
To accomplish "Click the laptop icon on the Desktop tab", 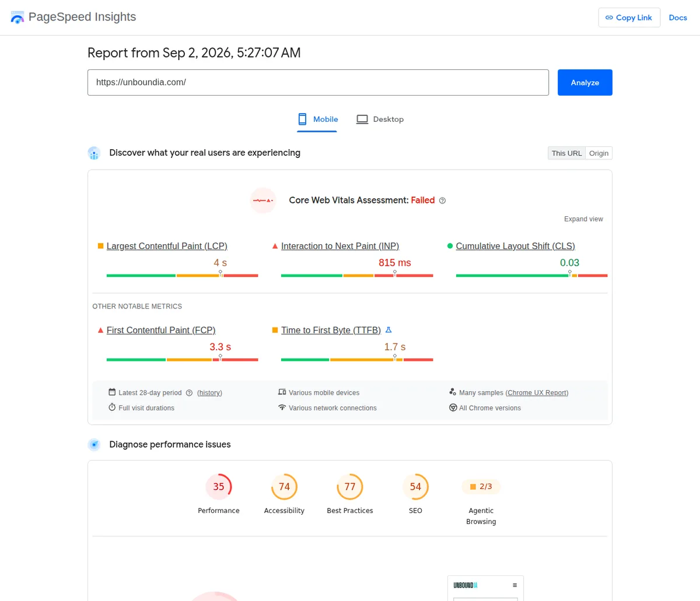I will pyautogui.click(x=362, y=119).
